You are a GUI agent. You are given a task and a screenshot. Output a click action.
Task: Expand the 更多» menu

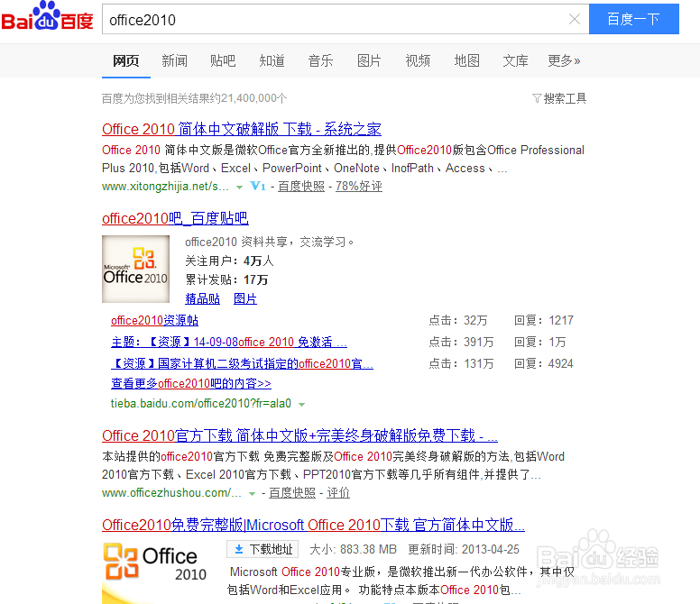coord(565,60)
